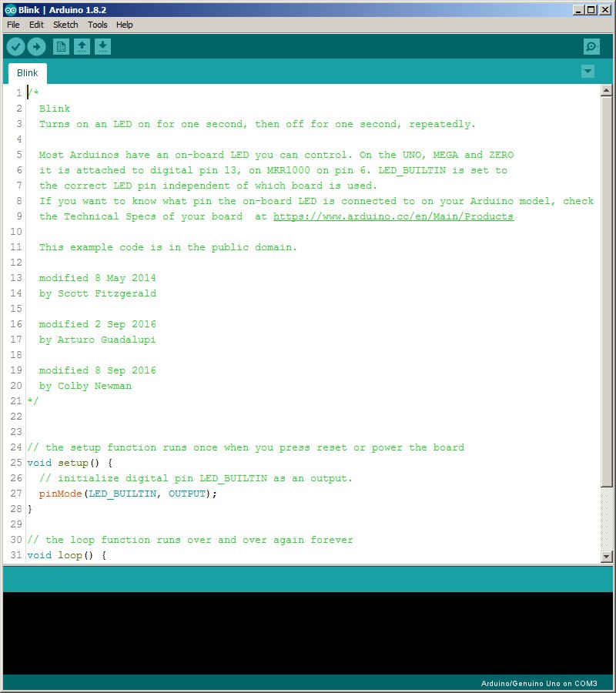
Task: Open the Help menu
Action: pos(124,25)
